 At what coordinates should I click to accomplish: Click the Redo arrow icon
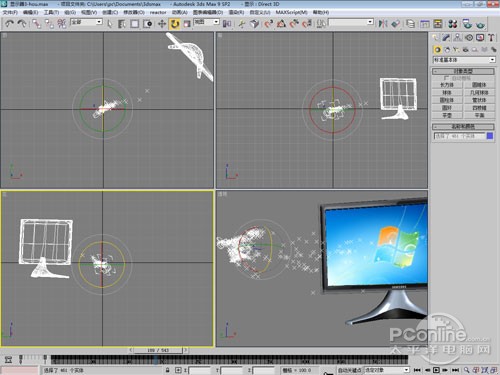[22, 24]
